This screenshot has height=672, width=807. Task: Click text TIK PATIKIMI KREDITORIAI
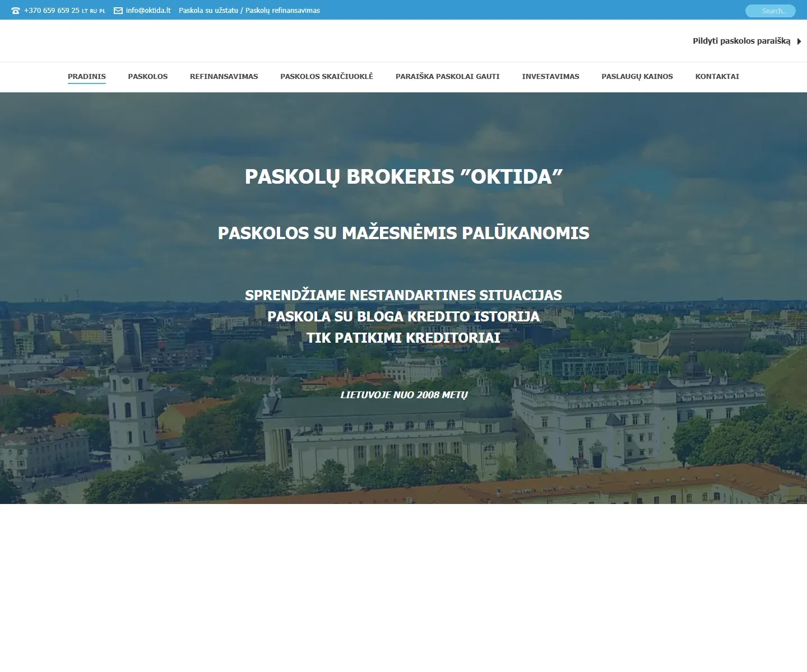(x=403, y=338)
